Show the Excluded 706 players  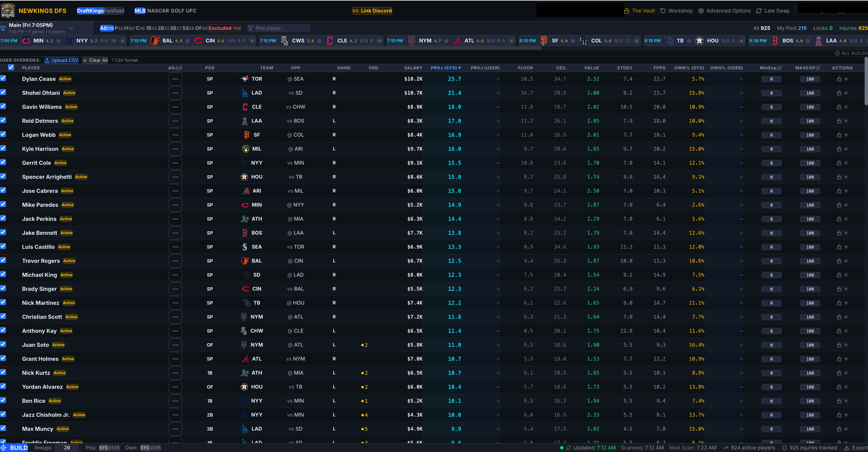tap(225, 28)
